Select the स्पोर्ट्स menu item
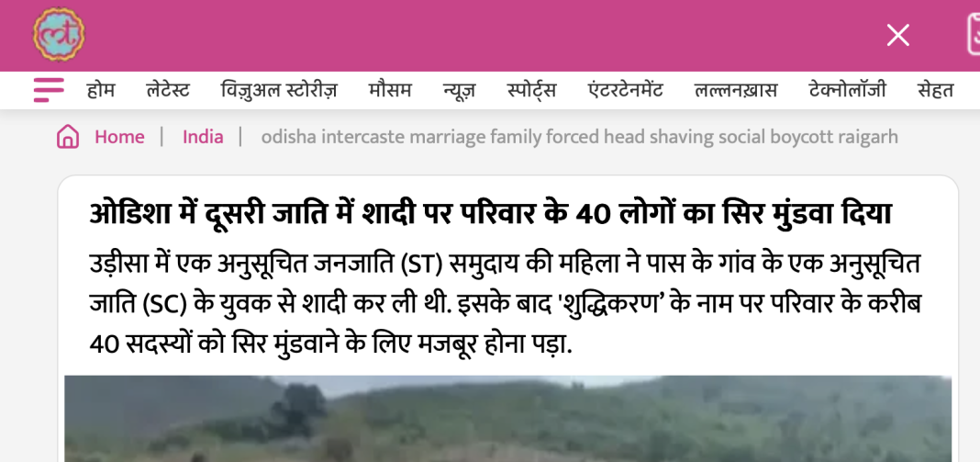 click(x=532, y=91)
